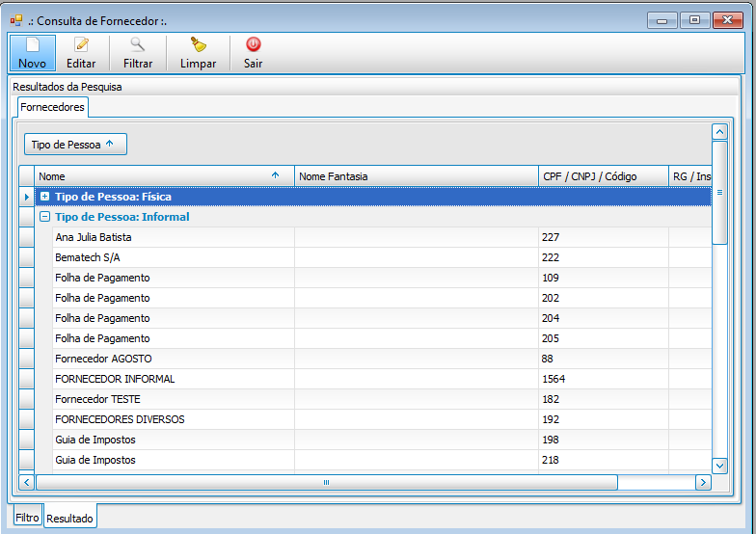The image size is (756, 534).
Task: Click the horizontal scrollbar left arrow
Action: [x=27, y=482]
